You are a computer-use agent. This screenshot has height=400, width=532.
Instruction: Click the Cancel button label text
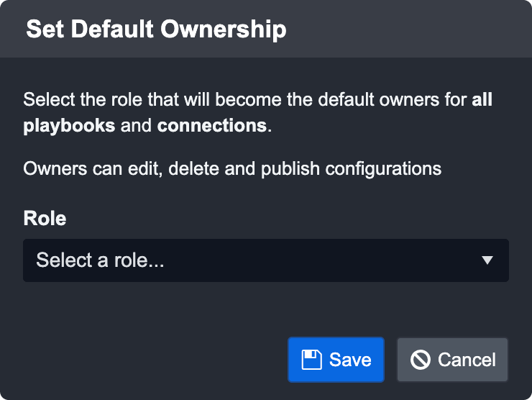point(467,360)
